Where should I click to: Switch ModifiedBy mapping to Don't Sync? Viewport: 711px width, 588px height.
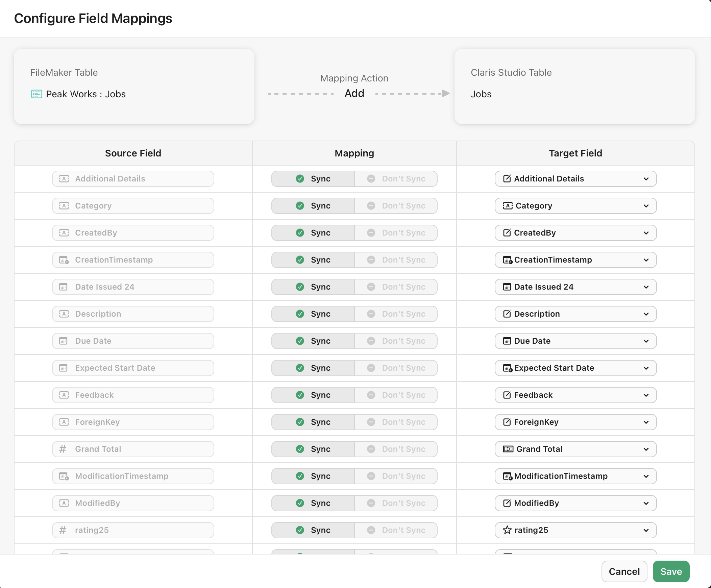(396, 503)
